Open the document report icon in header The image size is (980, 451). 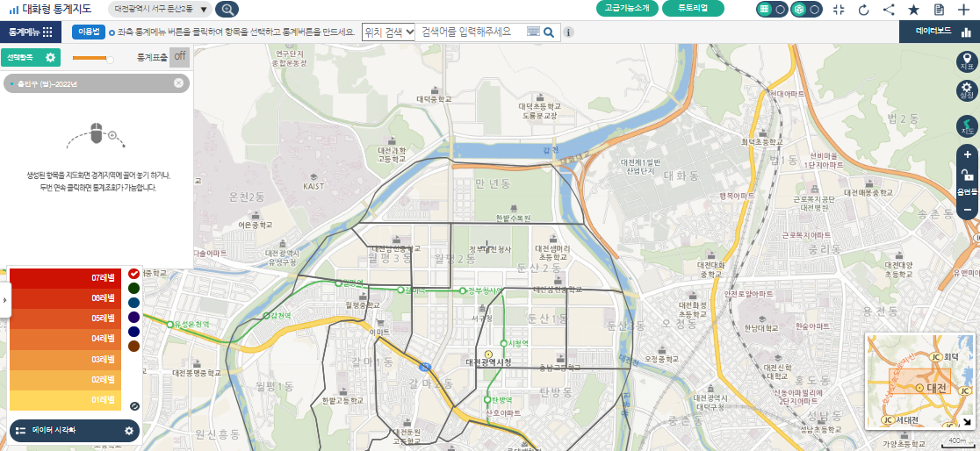(939, 10)
